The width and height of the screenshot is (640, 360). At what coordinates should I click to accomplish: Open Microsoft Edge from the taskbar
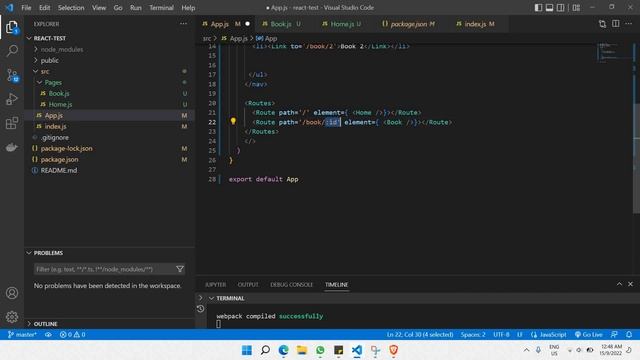click(x=283, y=350)
